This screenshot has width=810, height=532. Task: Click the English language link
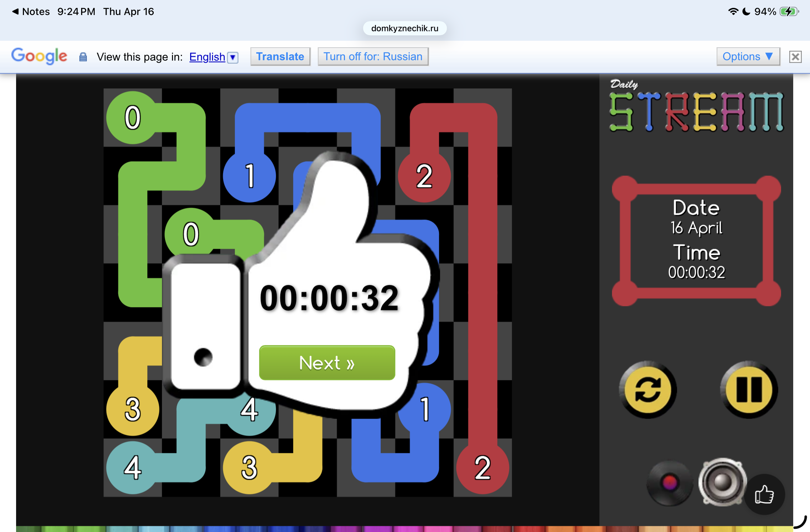click(x=207, y=57)
